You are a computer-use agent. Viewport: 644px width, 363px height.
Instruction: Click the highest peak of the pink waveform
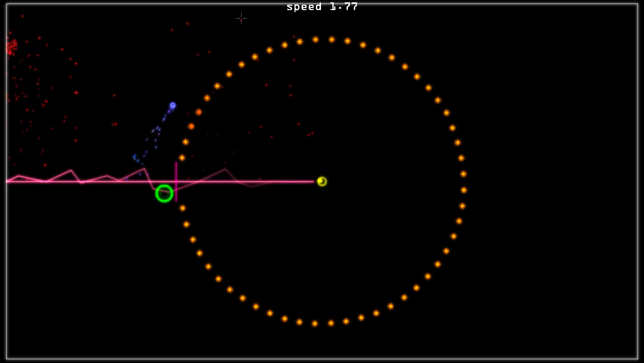(x=144, y=168)
